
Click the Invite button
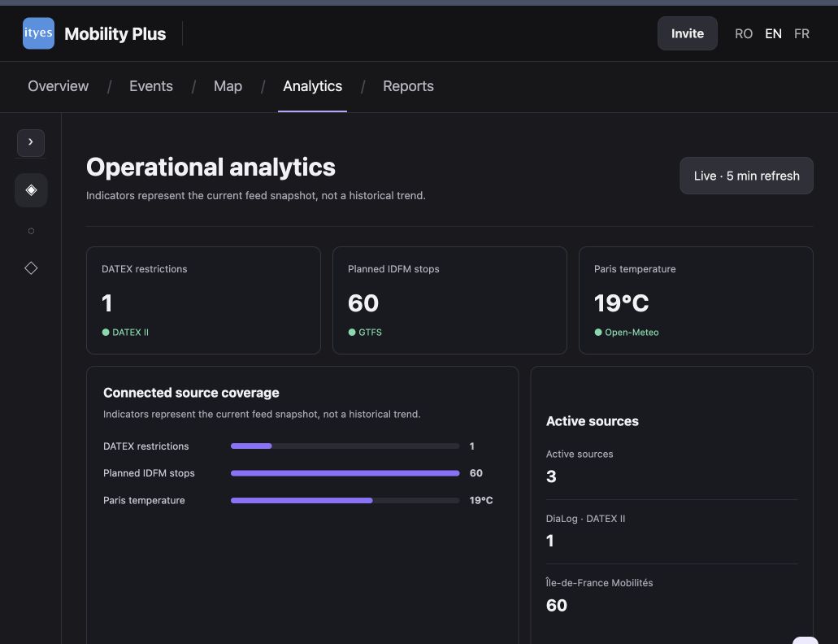pyautogui.click(x=688, y=33)
